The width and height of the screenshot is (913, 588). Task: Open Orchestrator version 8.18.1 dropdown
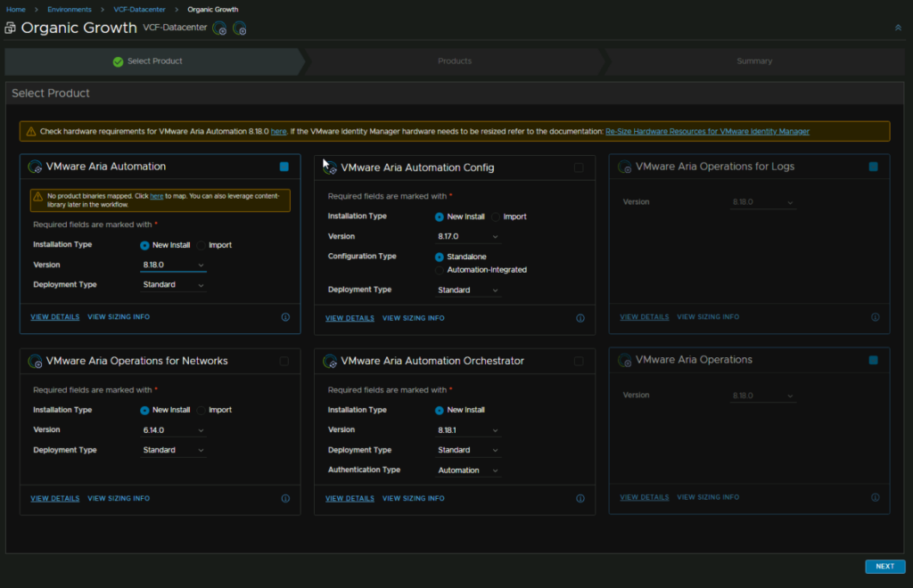[467, 429]
